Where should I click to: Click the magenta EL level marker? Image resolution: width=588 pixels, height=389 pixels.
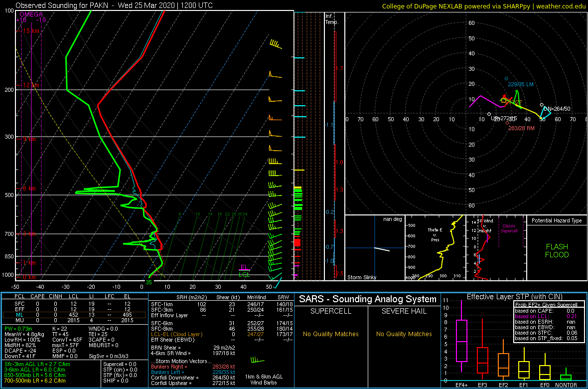point(244,267)
